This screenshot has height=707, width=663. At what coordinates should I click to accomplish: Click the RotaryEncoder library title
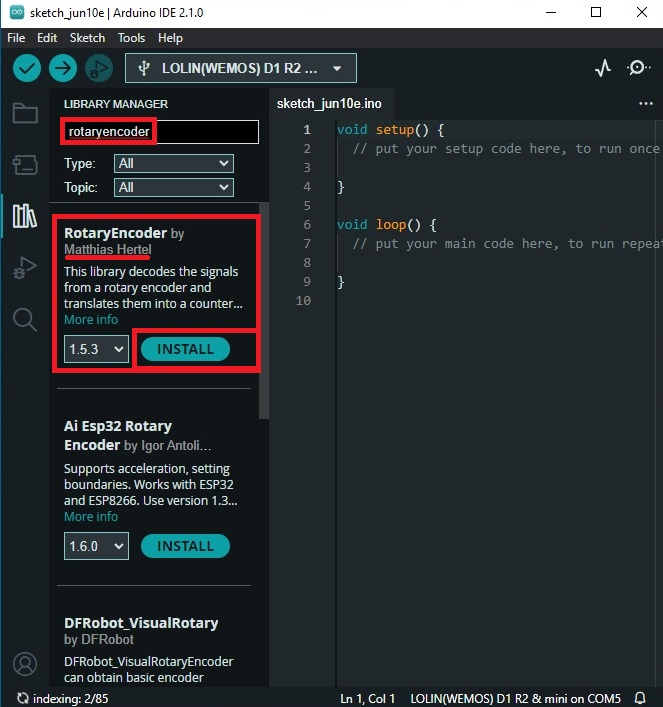pyautogui.click(x=115, y=233)
